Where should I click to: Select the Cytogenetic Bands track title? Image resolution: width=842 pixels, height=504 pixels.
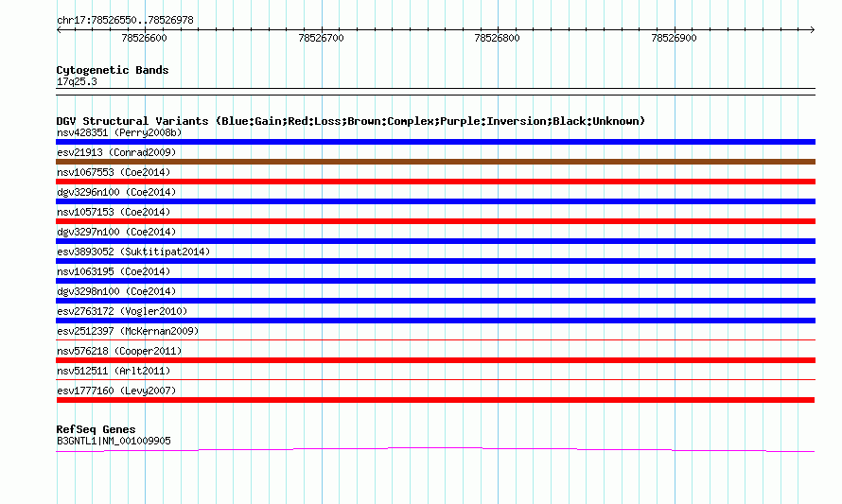[x=113, y=70]
